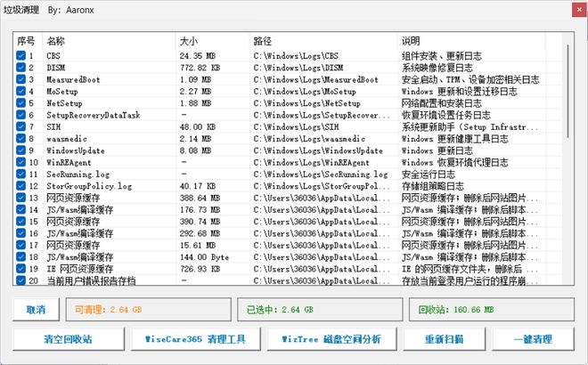Toggle the WinREAgent row checkbox
The height and width of the screenshot is (365, 588).
tap(20, 162)
